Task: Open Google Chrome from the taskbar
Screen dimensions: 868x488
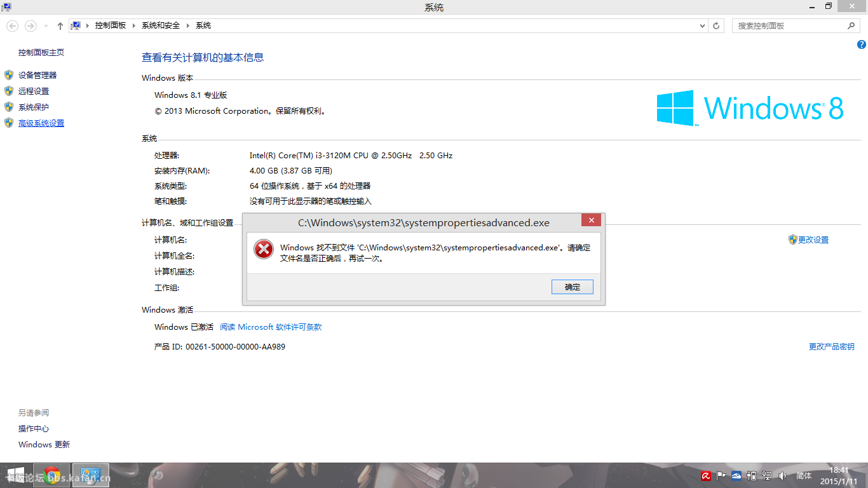Action: [x=51, y=475]
